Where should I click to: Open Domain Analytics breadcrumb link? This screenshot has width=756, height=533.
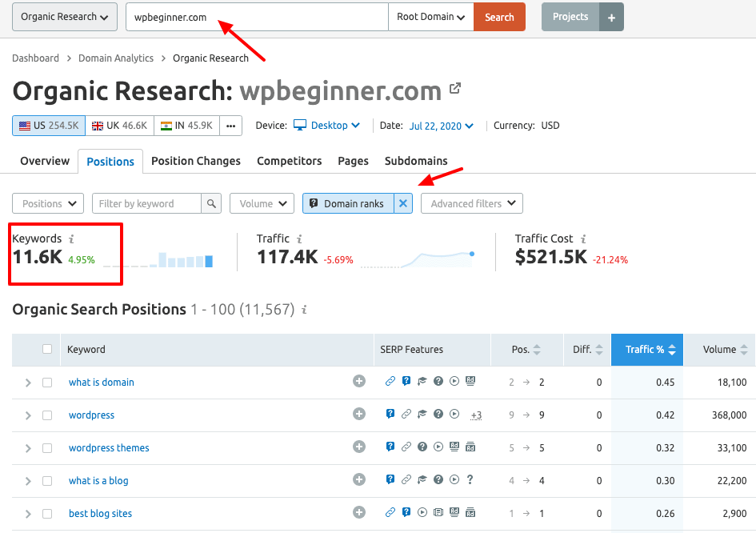(x=116, y=58)
